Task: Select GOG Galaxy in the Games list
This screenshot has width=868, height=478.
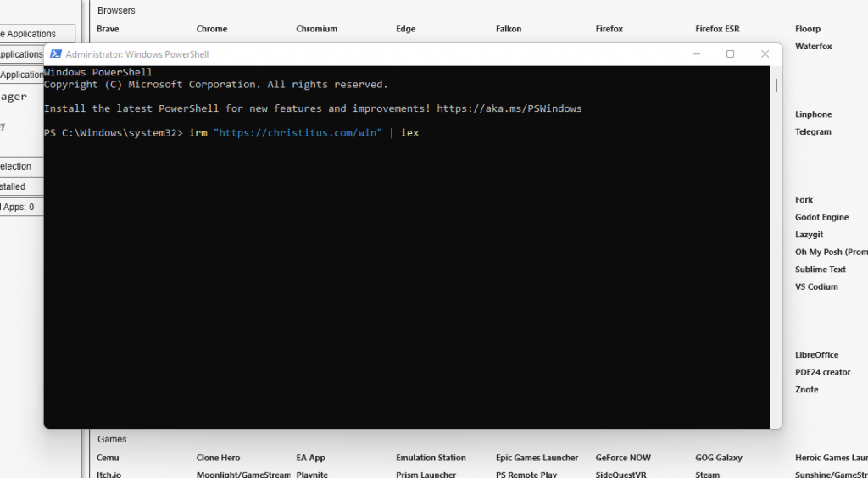Action: 718,458
